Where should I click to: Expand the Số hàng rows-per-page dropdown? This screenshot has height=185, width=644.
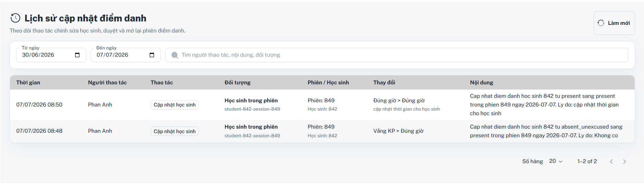[556, 161]
